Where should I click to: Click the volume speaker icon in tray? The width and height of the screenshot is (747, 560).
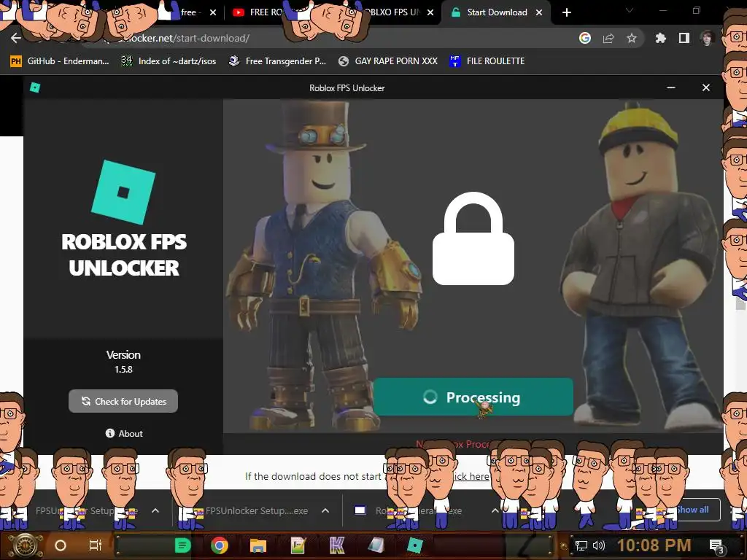point(599,545)
